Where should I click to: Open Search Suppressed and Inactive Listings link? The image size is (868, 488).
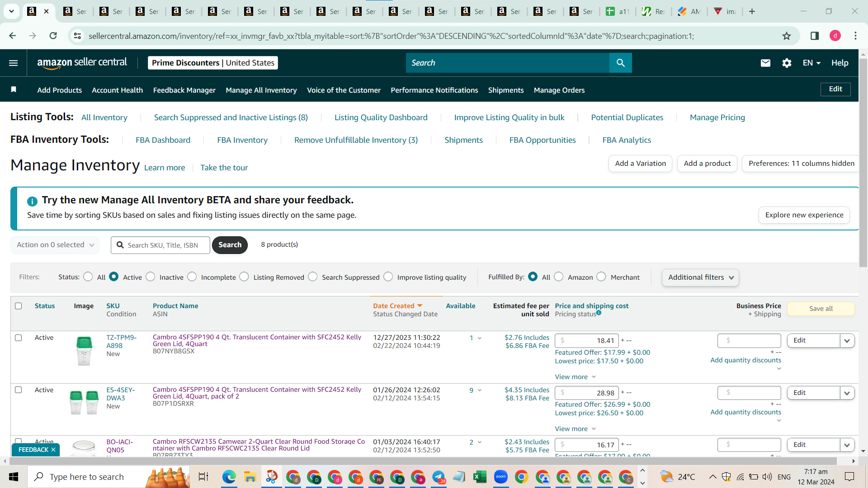(x=231, y=117)
